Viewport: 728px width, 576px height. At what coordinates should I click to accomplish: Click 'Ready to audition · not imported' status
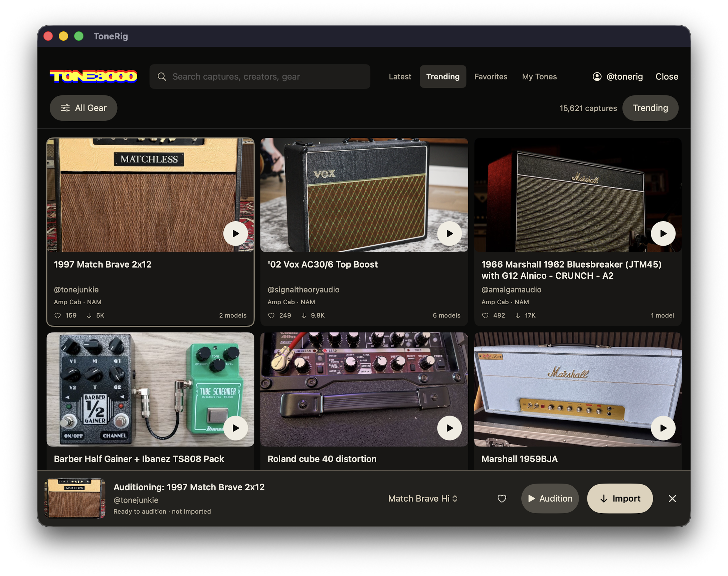pos(162,511)
